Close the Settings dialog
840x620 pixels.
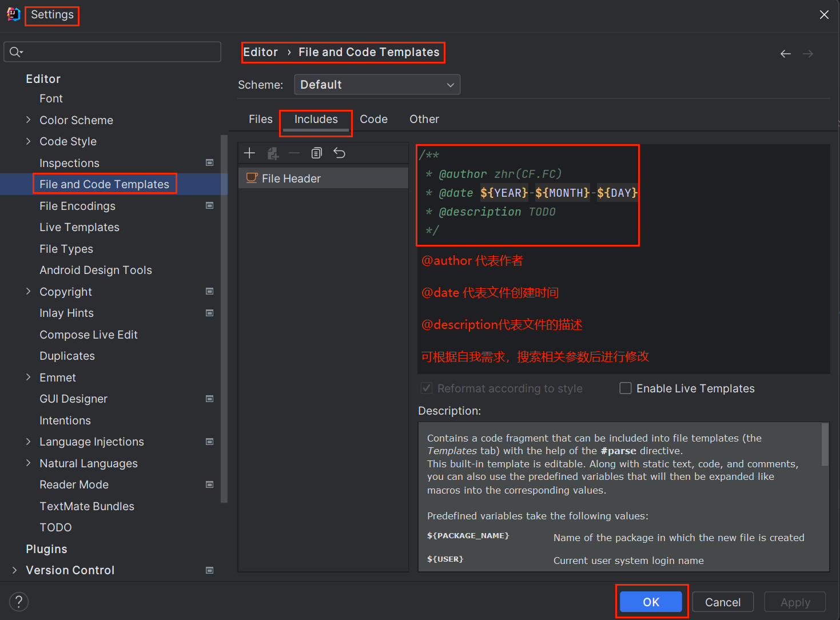pyautogui.click(x=824, y=15)
